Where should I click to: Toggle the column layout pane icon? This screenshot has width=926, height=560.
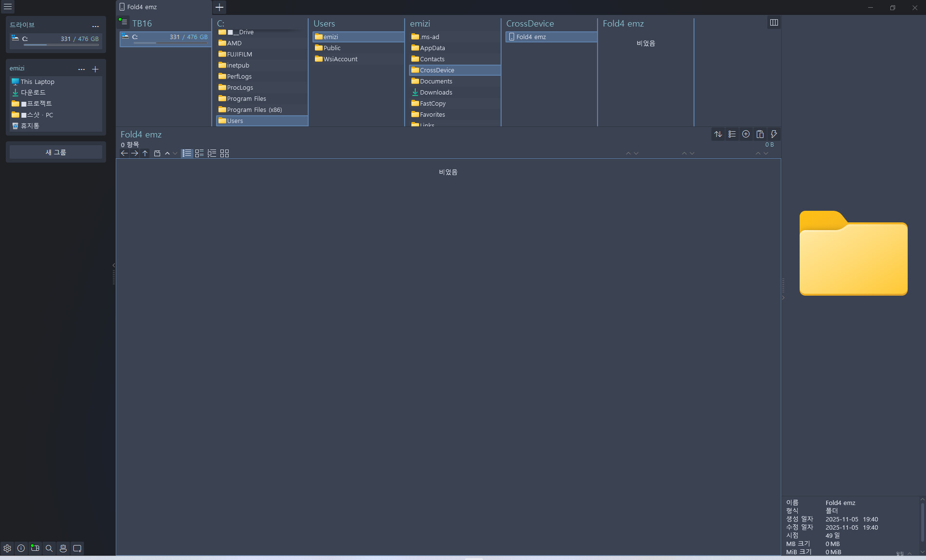pos(774,23)
